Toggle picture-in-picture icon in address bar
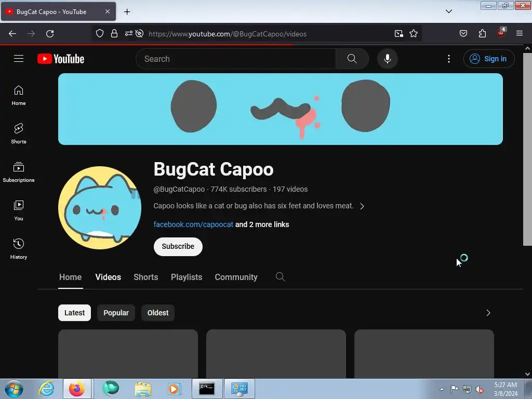 click(399, 34)
